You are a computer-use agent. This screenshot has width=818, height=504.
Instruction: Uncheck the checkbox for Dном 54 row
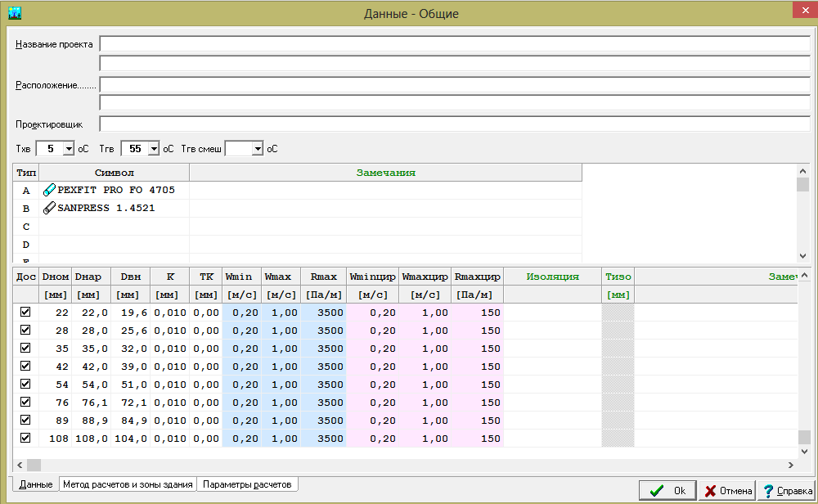pos(25,384)
